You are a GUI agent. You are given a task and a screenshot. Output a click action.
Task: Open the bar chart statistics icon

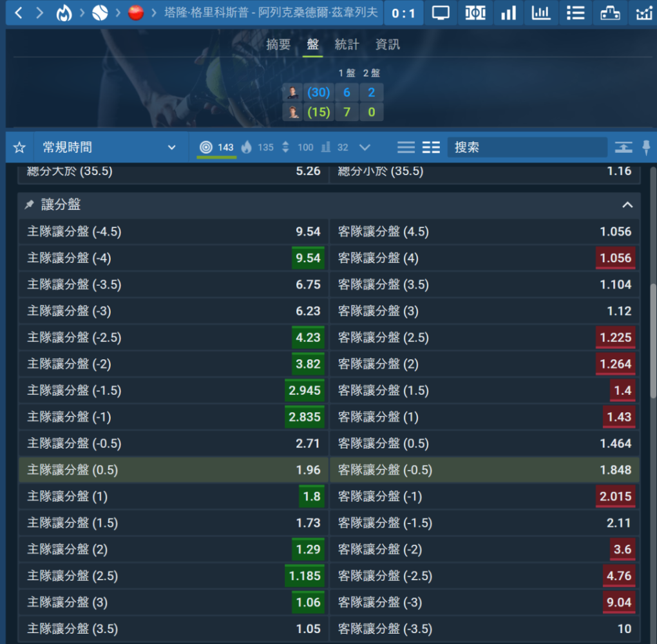508,13
